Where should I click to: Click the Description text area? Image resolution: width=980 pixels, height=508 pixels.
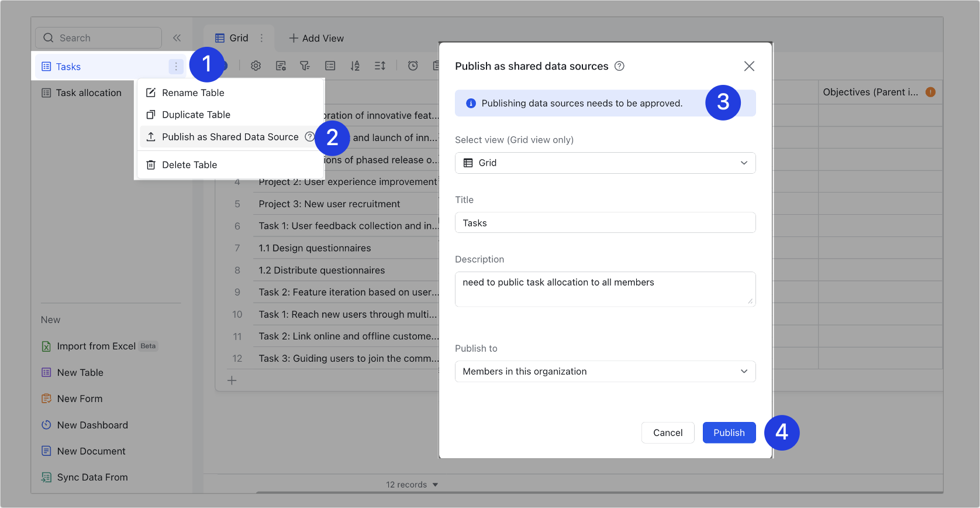tap(605, 289)
